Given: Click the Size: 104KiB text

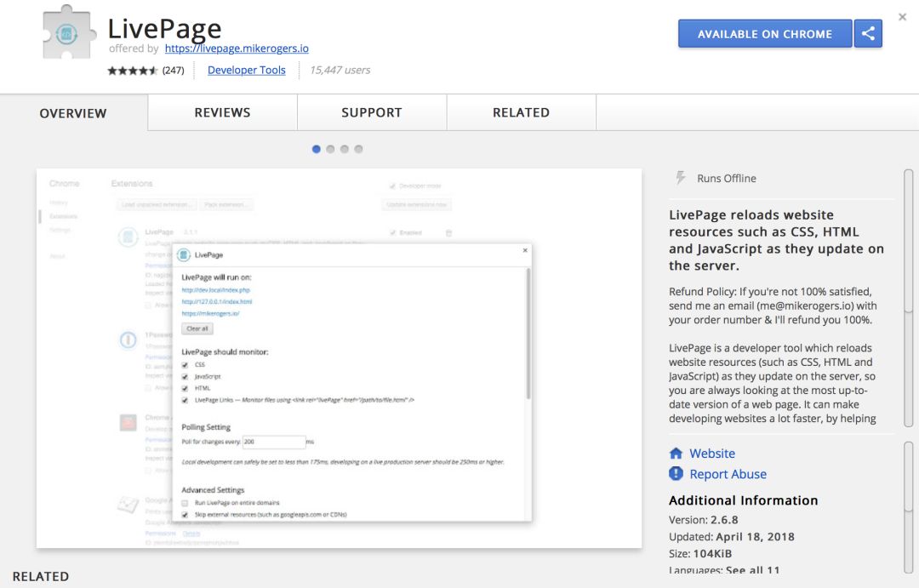Looking at the screenshot, I should pos(700,553).
